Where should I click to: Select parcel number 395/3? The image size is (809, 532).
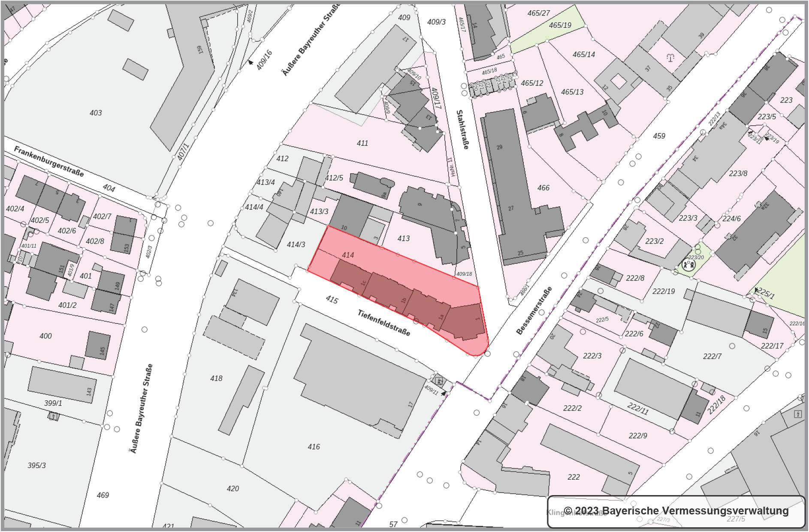coord(36,465)
